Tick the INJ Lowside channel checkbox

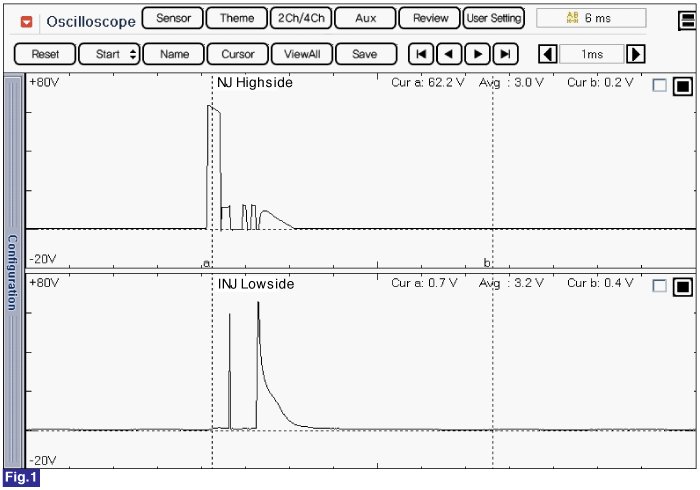pyautogui.click(x=659, y=286)
